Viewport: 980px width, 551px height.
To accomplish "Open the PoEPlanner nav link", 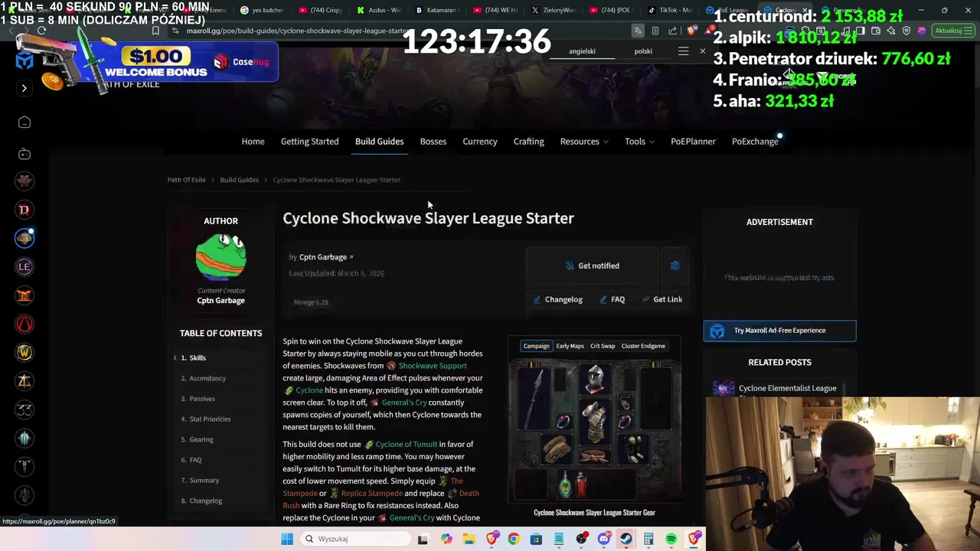I will (693, 142).
